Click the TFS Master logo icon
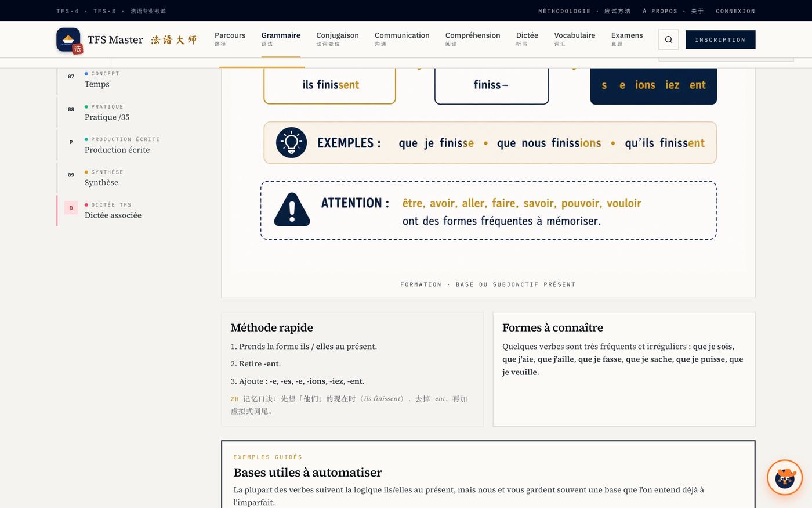The height and width of the screenshot is (508, 812). [68, 40]
